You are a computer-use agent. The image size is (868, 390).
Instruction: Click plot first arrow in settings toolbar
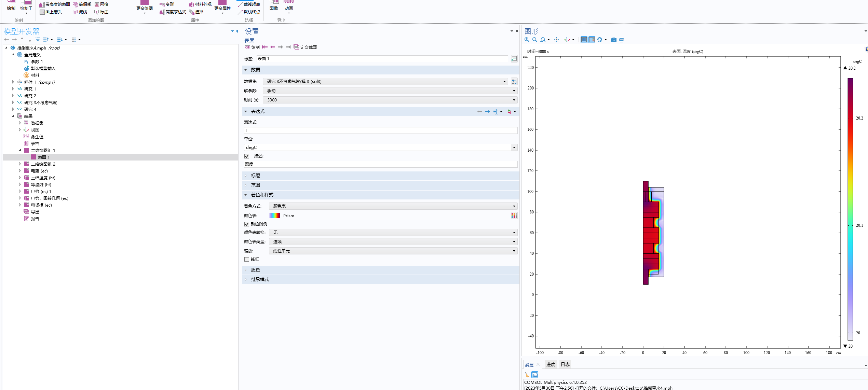[265, 47]
